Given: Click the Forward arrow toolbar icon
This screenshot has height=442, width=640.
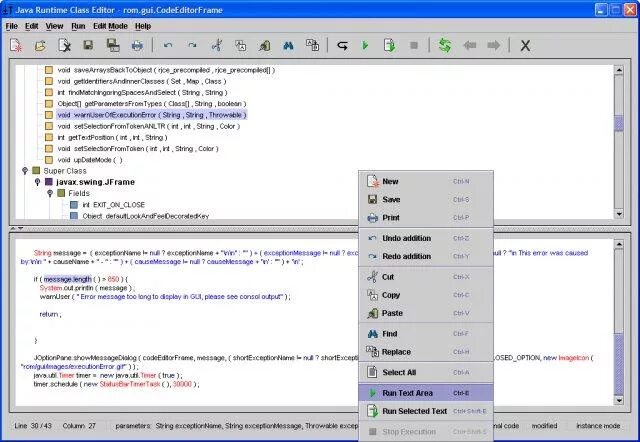Looking at the screenshot, I should point(493,45).
